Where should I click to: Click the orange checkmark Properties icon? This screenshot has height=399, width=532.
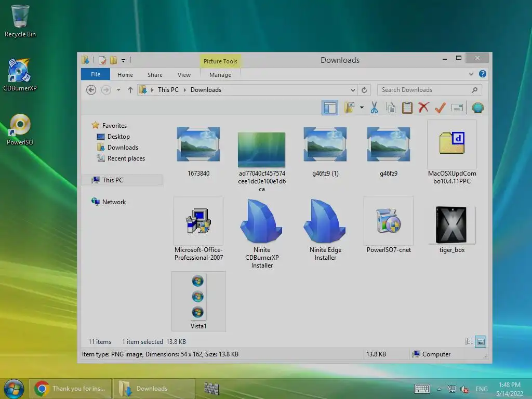point(440,108)
